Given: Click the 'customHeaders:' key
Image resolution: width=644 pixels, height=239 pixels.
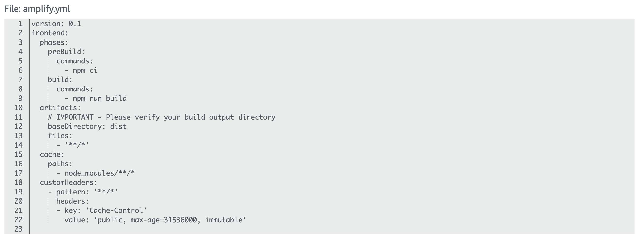Looking at the screenshot, I should pyautogui.click(x=68, y=182).
